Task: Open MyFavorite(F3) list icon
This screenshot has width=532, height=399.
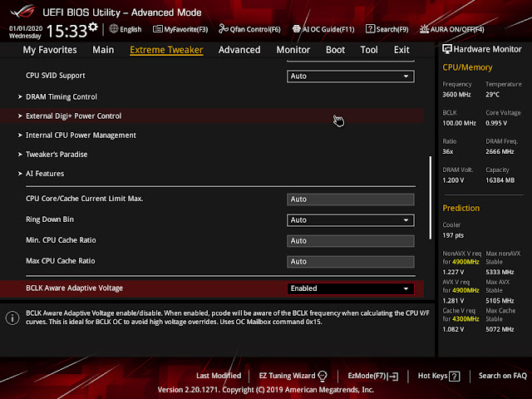Action: pyautogui.click(x=157, y=29)
